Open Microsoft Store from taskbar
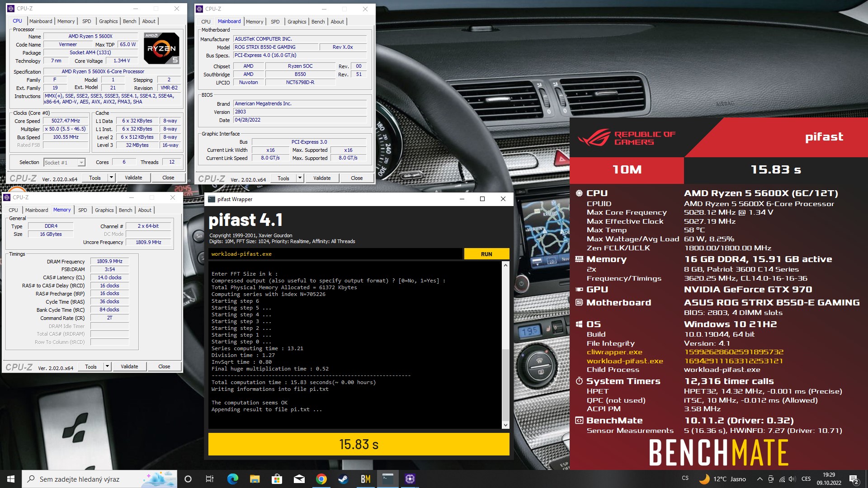 point(277,479)
